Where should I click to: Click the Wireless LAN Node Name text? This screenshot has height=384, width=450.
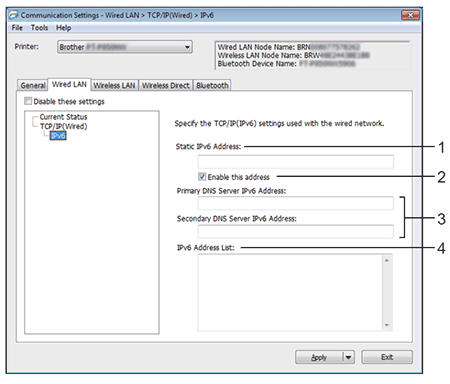tap(293, 55)
